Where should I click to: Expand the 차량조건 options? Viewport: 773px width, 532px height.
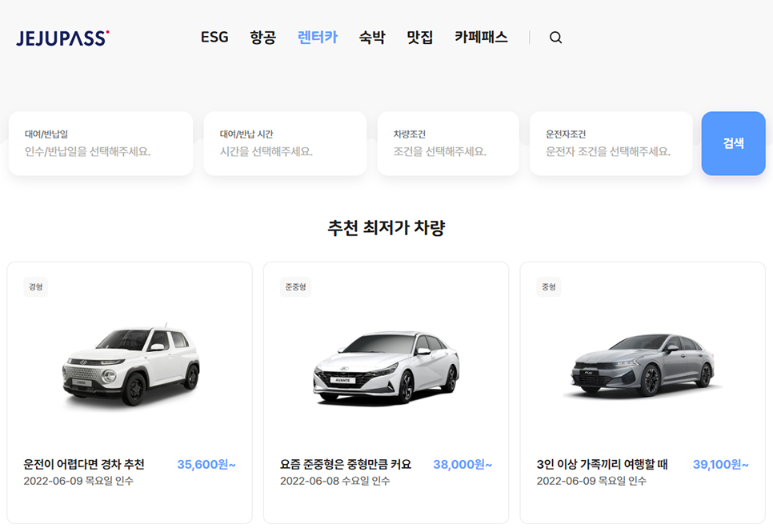tap(448, 143)
